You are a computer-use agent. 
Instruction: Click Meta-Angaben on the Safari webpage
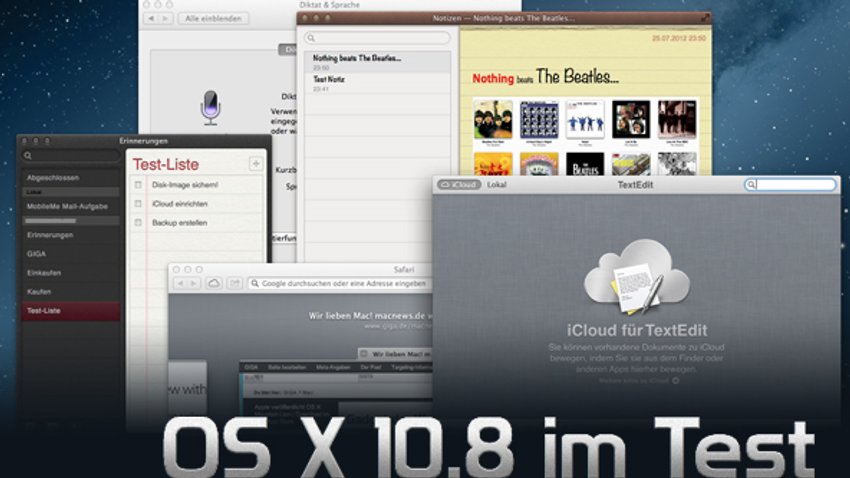click(333, 367)
